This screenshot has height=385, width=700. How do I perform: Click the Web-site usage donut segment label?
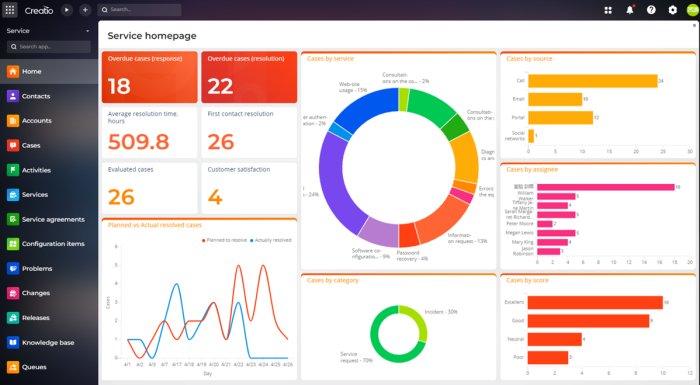point(353,87)
